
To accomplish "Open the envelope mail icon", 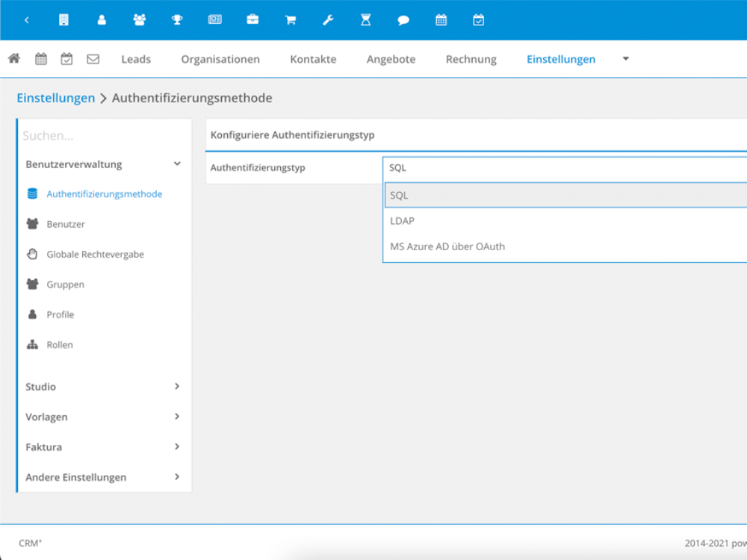I will click(x=93, y=59).
